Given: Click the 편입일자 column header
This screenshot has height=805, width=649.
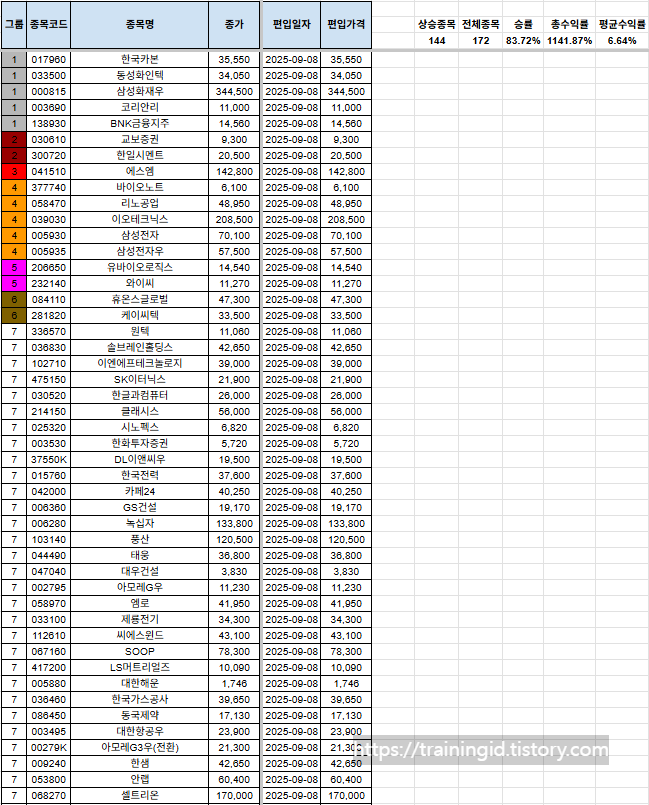Looking at the screenshot, I should [292, 25].
